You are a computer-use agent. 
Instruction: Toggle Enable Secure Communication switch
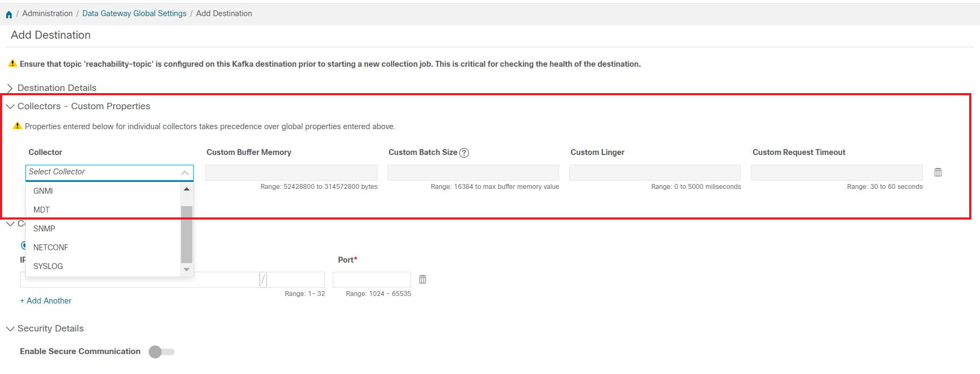click(x=162, y=352)
